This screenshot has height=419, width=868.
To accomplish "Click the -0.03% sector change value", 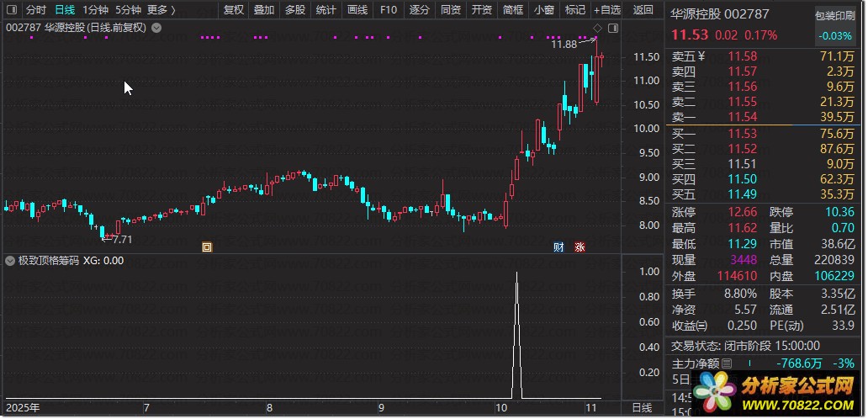I will [x=834, y=35].
